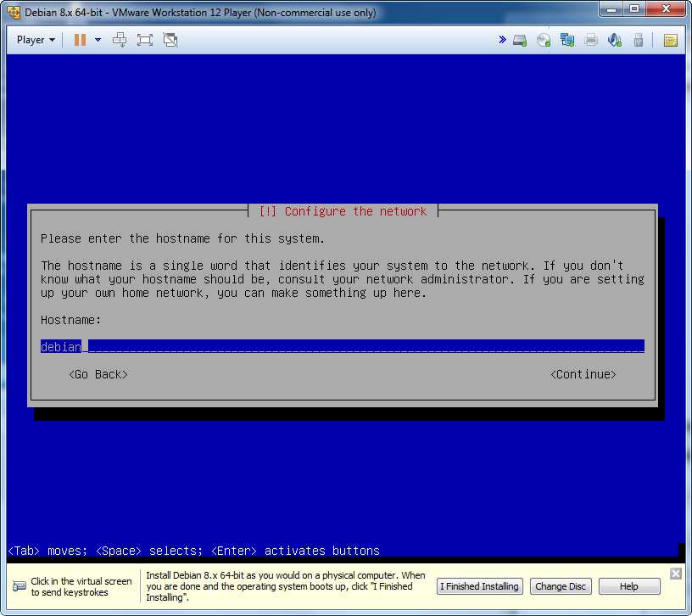Click the VMware title bar application icon
The height and width of the screenshot is (616, 692).
[x=14, y=13]
